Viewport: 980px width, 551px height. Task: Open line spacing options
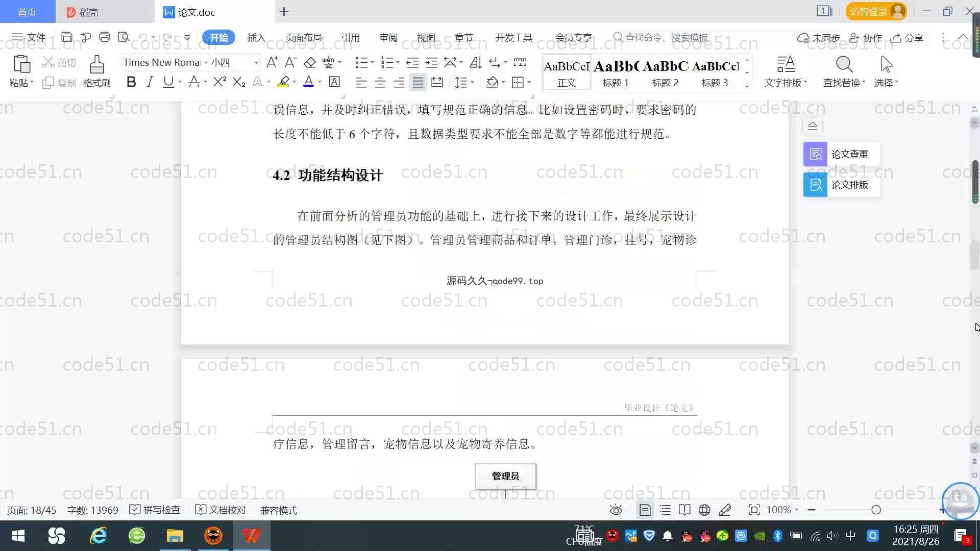tap(461, 82)
